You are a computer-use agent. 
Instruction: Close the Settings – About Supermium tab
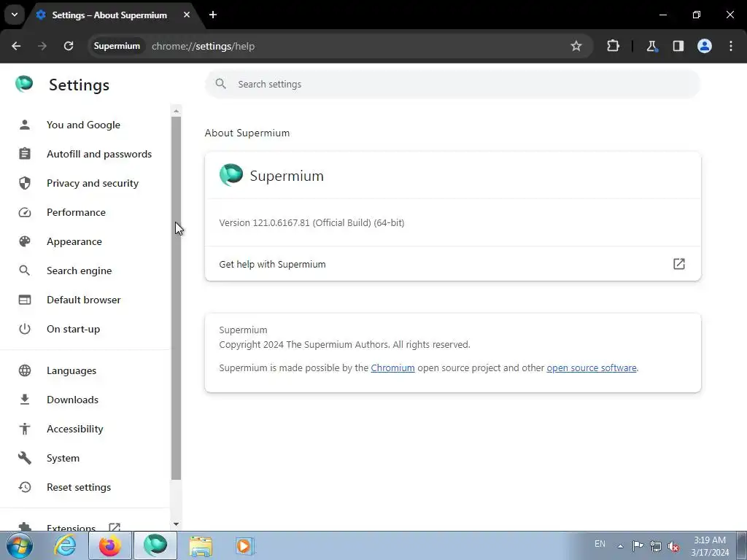point(187,15)
